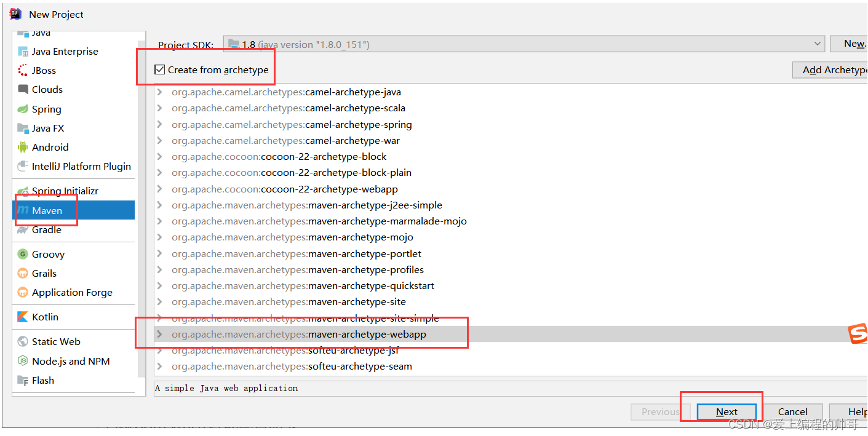The height and width of the screenshot is (436, 868).
Task: Click the Android robot icon
Action: [23, 148]
